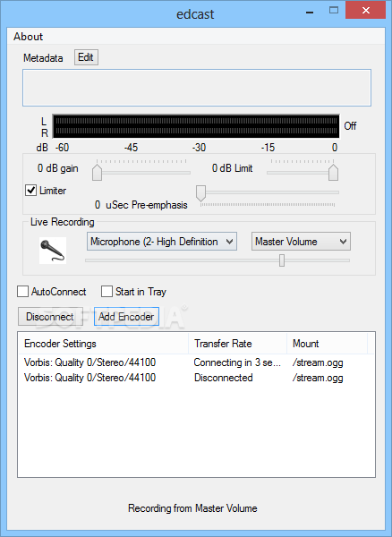Select the encoder row showing Connecting in 3 se...
Image resolution: width=392 pixels, height=537 pixels.
196,362
